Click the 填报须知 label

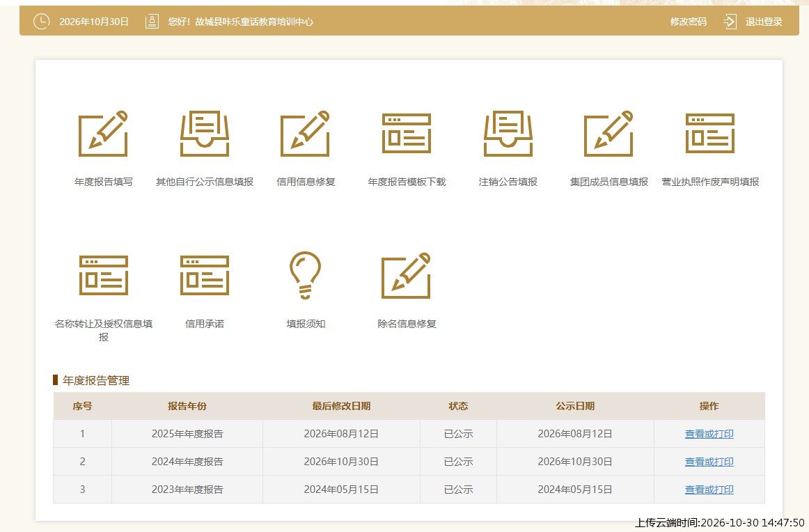pos(306,324)
